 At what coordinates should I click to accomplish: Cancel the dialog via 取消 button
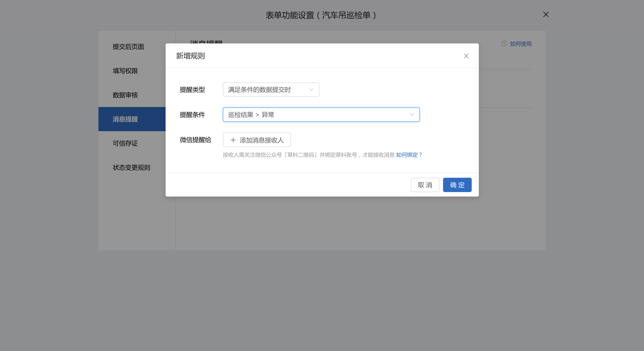(425, 185)
